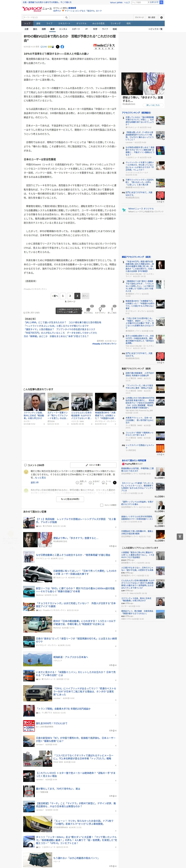Share the article on X
186x868 pixels.
click(x=57, y=47)
